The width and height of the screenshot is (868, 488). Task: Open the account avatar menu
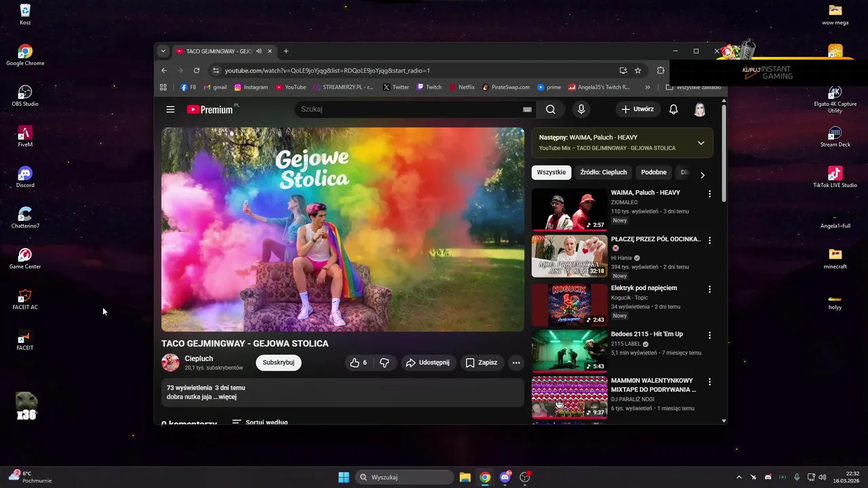coord(700,109)
